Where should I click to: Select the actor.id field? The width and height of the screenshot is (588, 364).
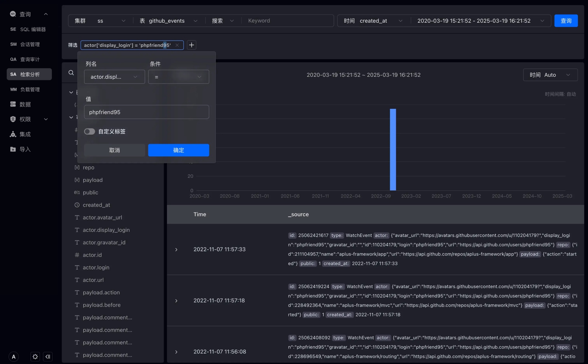tap(92, 255)
